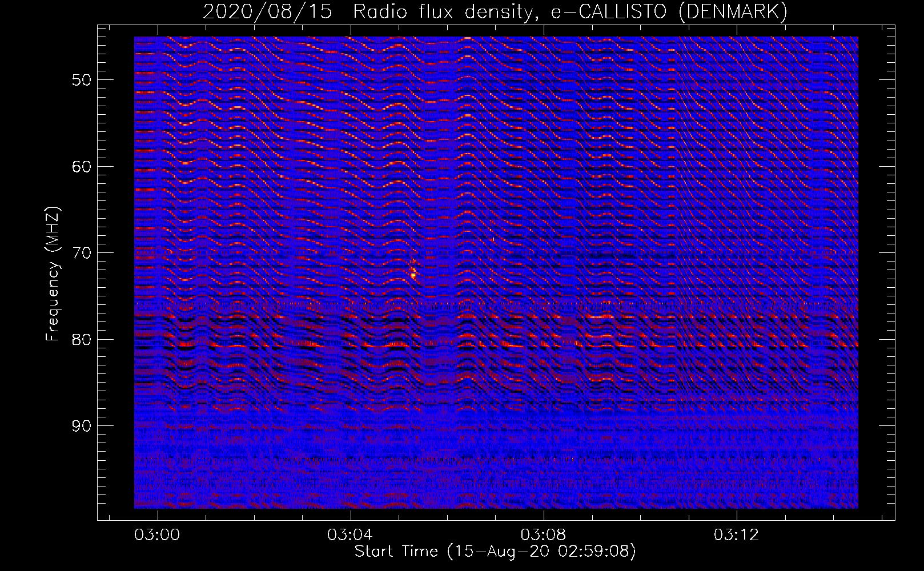Select the 90 MHz tick label
The image size is (924, 571).
tap(81, 427)
